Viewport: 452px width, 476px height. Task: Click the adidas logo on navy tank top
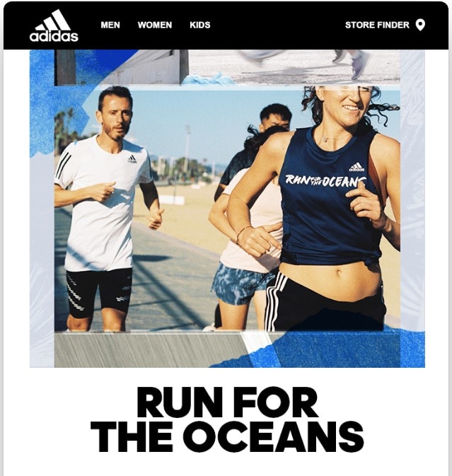pyautogui.click(x=357, y=167)
